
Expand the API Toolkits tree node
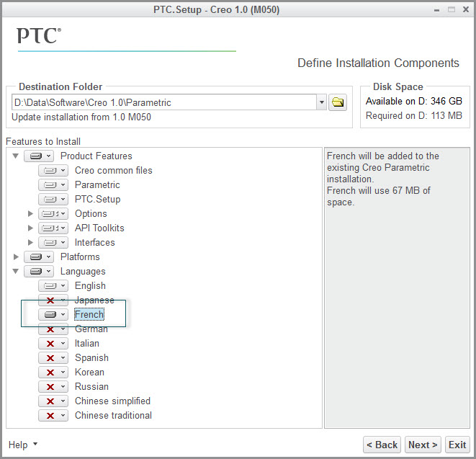tap(30, 228)
